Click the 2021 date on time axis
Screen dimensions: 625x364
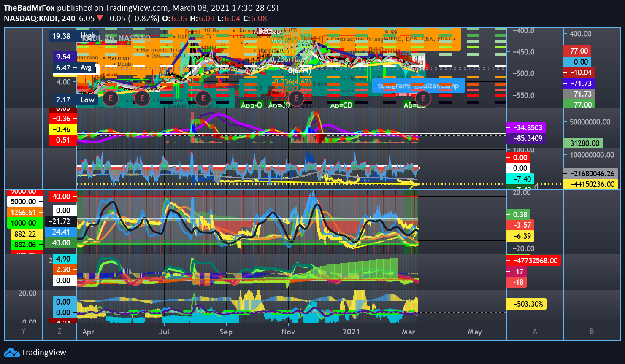[x=351, y=332]
